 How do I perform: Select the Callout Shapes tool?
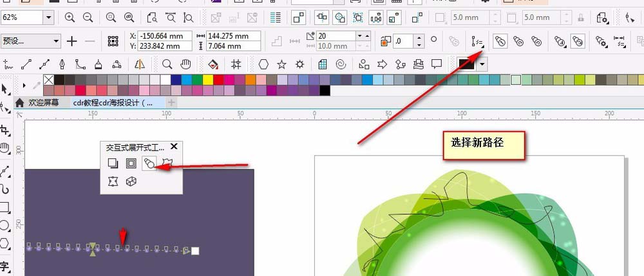coord(437,64)
